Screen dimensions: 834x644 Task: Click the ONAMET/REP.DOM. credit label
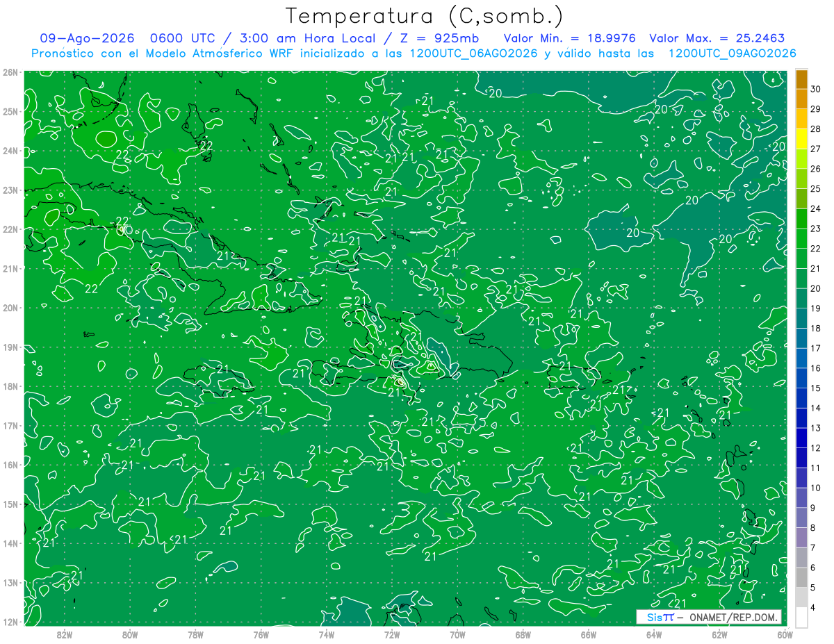[733, 617]
